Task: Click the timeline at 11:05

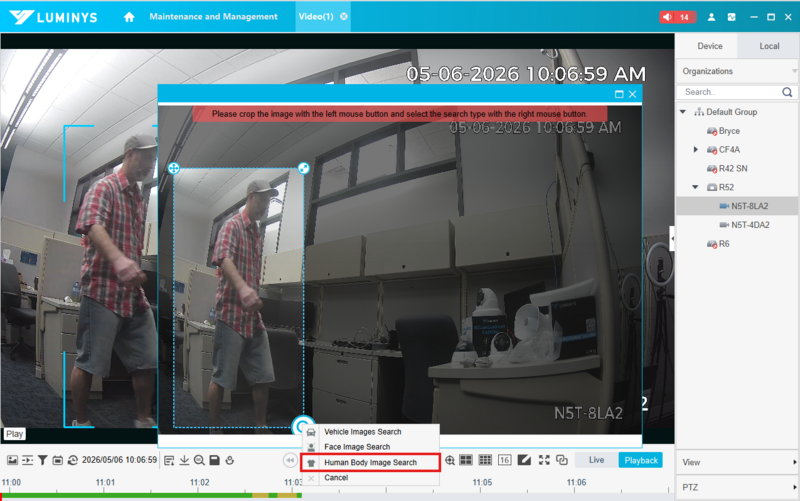Action: [x=482, y=483]
